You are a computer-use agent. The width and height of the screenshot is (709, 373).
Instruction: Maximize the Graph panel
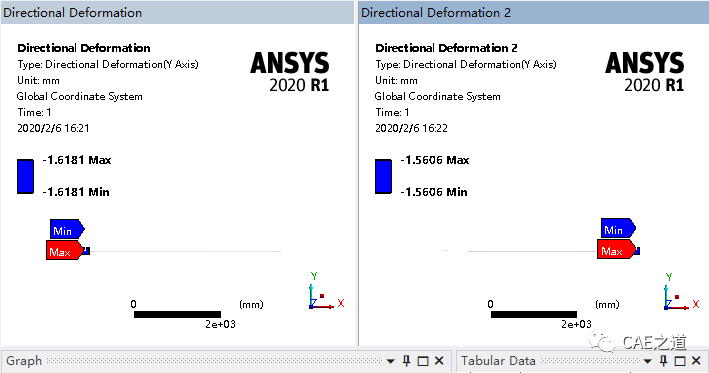tap(423, 361)
